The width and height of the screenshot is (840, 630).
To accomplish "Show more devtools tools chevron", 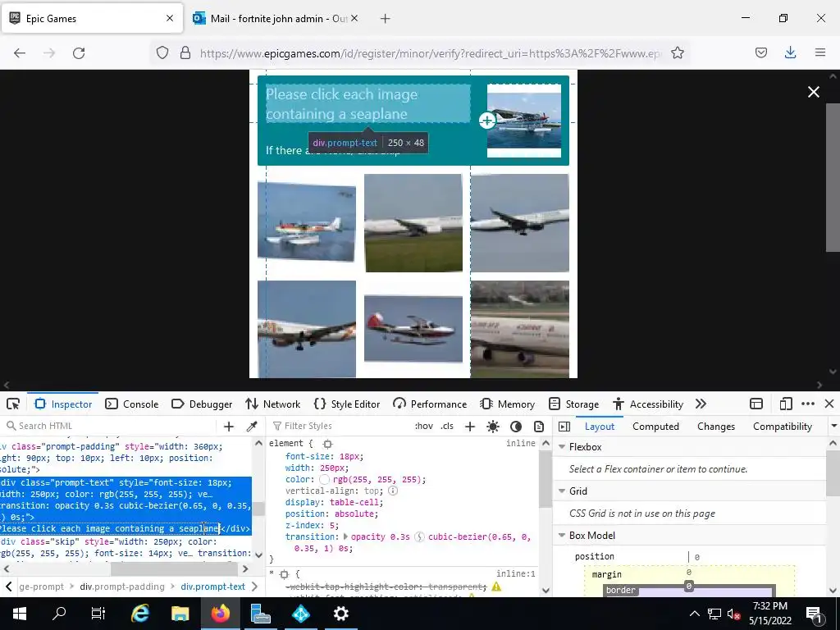I will (701, 404).
